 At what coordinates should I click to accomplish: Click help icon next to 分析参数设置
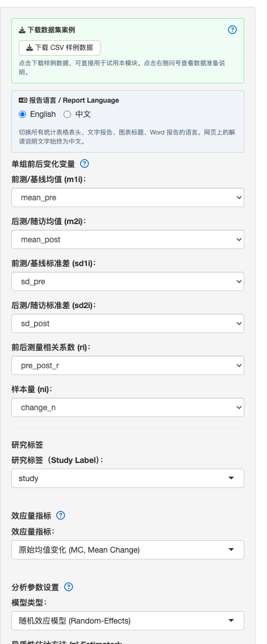pyautogui.click(x=69, y=587)
